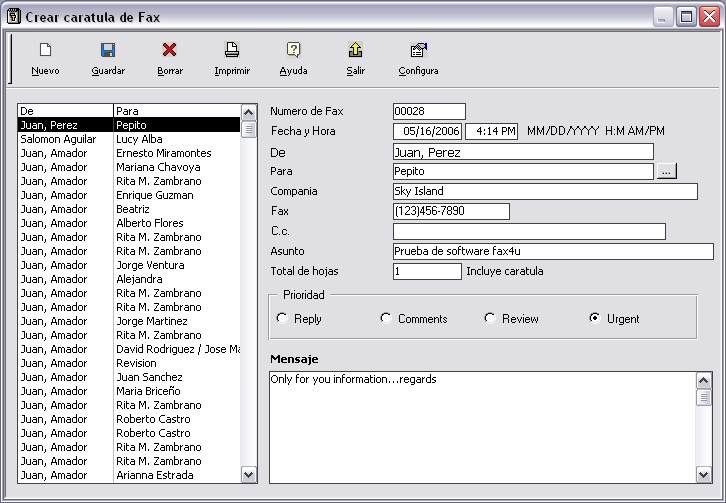The height and width of the screenshot is (503, 726).
Task: Select the Jorge Martinez row
Action: [129, 321]
